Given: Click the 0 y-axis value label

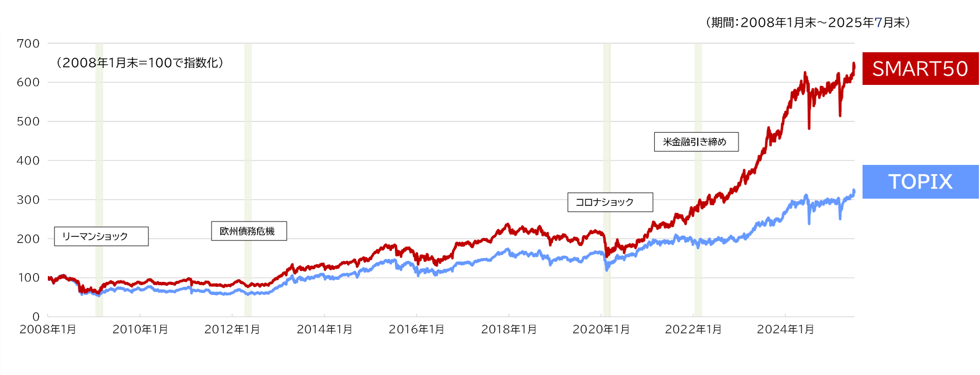Looking at the screenshot, I should point(36,317).
